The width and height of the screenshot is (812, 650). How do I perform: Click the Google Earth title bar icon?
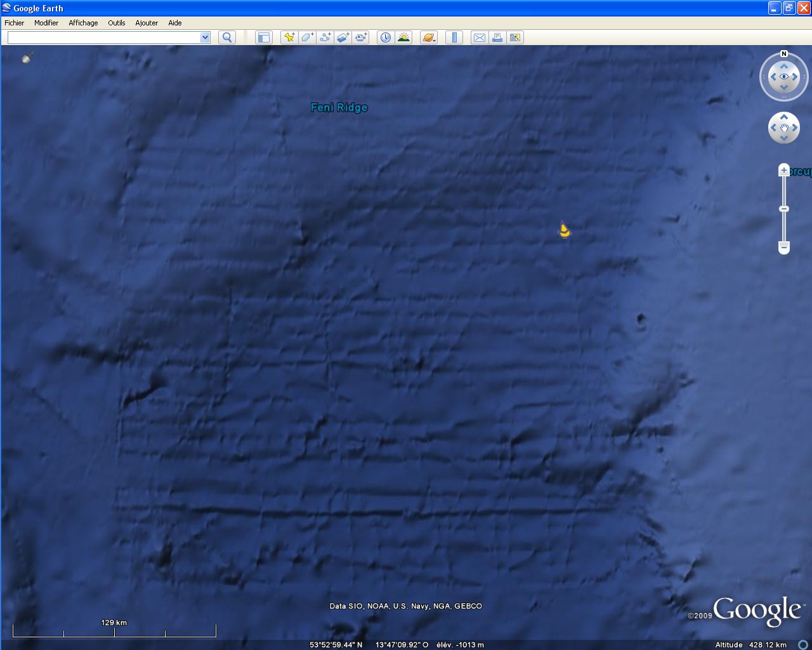(7, 8)
